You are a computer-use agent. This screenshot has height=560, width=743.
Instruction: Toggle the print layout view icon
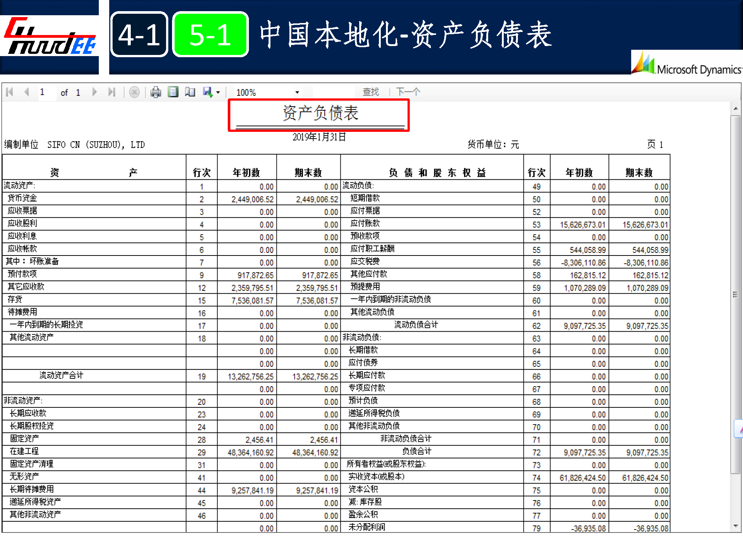tap(173, 92)
